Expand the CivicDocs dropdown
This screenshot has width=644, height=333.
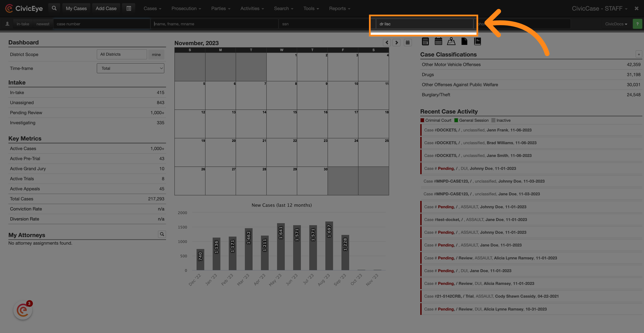point(616,24)
